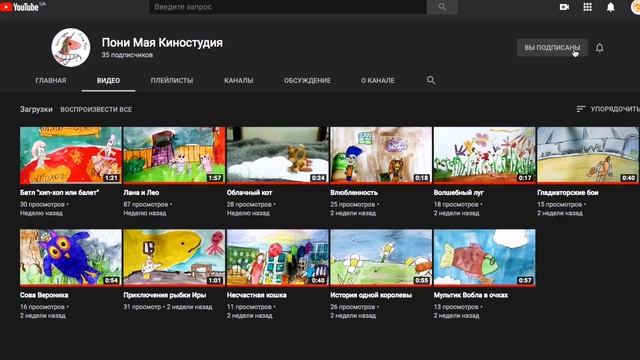Open the Гладиаторские бои video thumbnail
The height and width of the screenshot is (360, 640).
click(x=588, y=155)
